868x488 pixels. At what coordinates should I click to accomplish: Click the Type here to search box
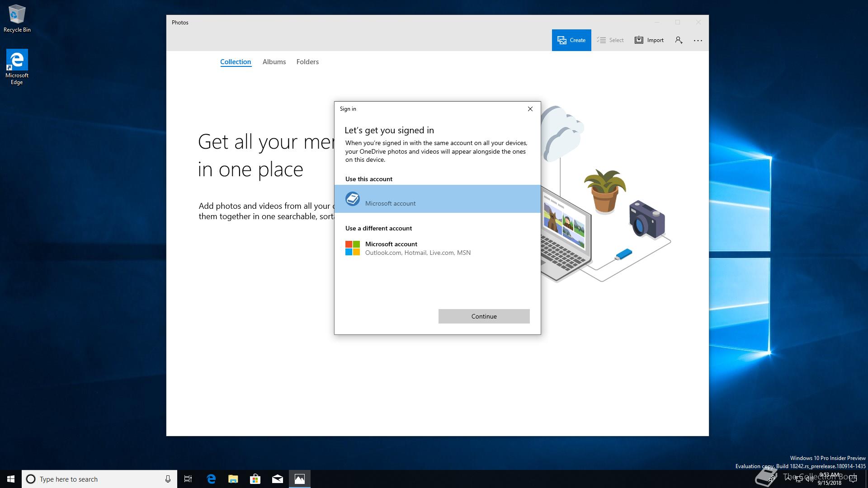point(99,479)
